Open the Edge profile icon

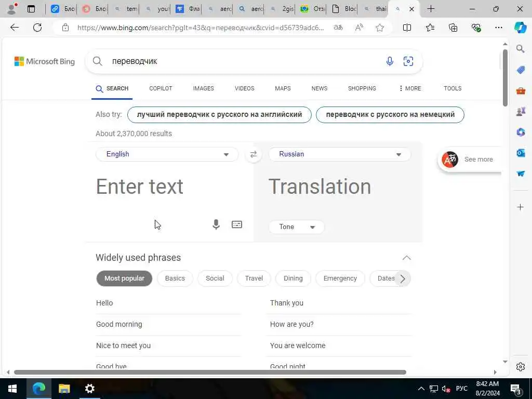pyautogui.click(x=11, y=9)
